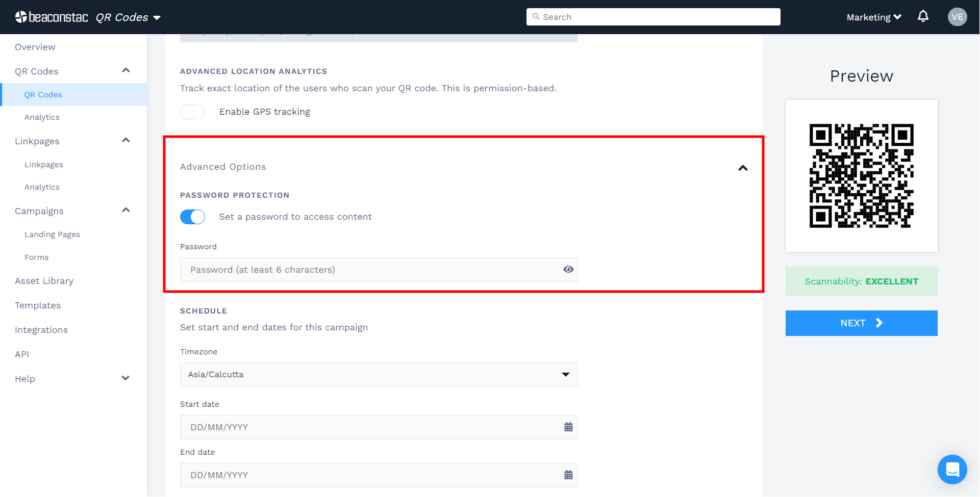Click the Start date calendar icon
This screenshot has height=497, width=980.
pyautogui.click(x=568, y=427)
